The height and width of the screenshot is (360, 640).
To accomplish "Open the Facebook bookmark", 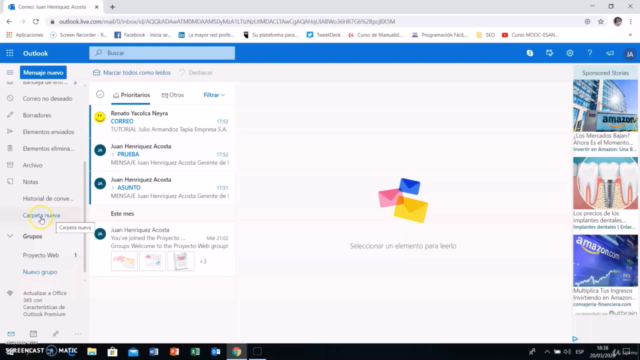I will (x=142, y=35).
